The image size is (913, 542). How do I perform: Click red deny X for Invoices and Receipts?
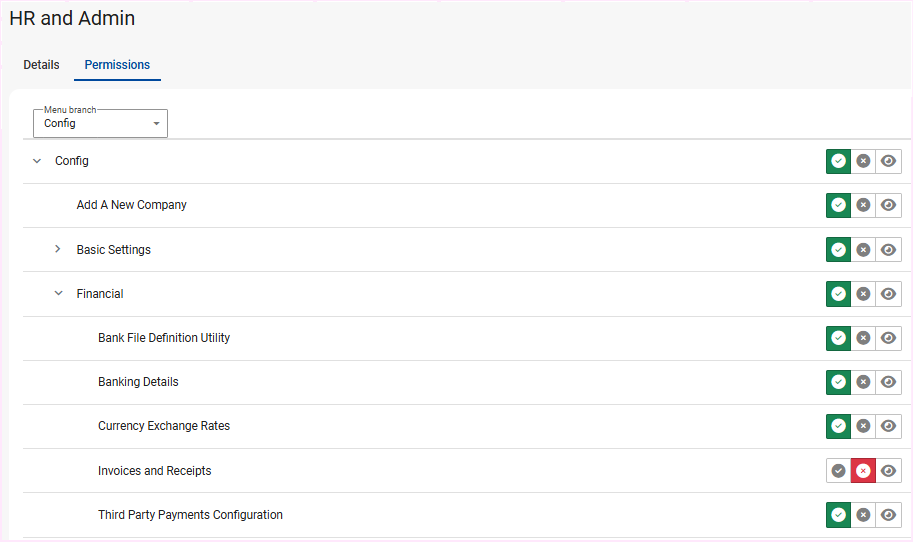863,471
